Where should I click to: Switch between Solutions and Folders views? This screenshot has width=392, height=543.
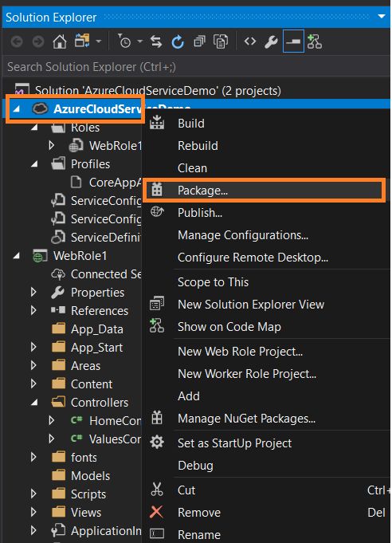point(82,41)
